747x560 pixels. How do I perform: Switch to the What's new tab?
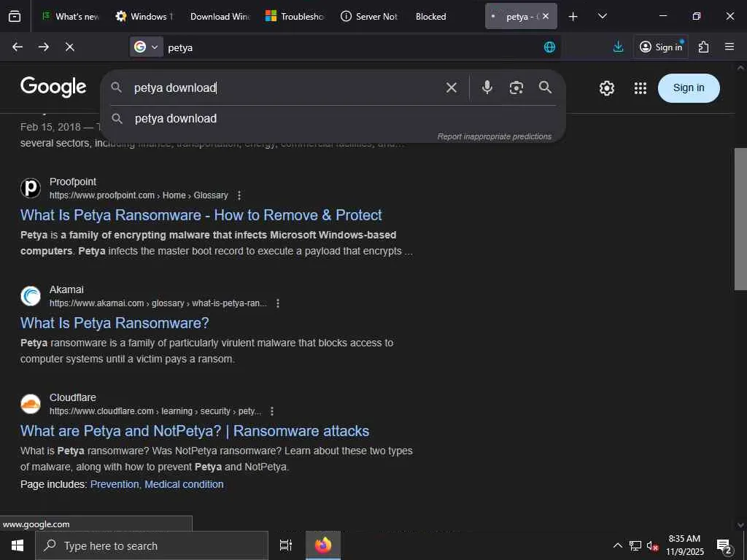pyautogui.click(x=71, y=16)
